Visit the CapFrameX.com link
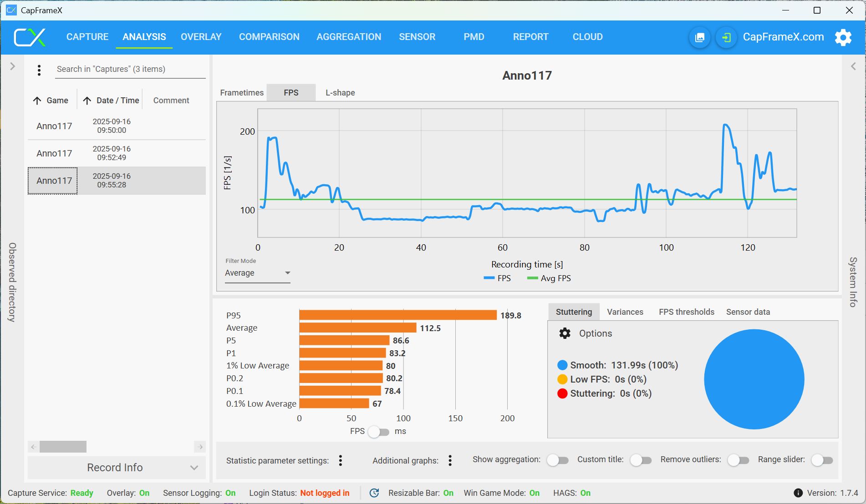 coord(784,37)
